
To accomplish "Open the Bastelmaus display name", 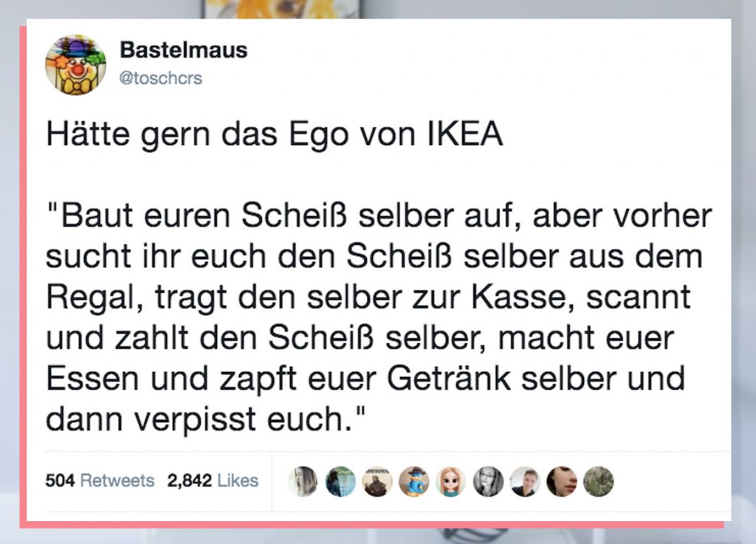I will point(183,50).
